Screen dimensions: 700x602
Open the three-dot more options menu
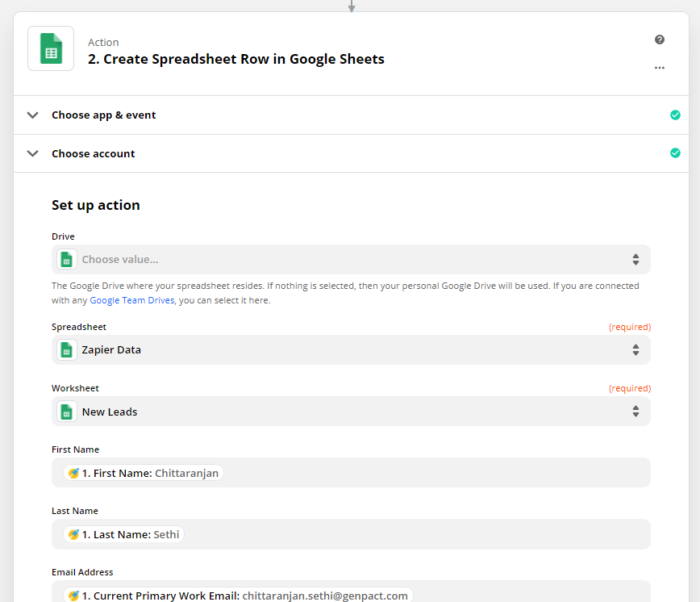pyautogui.click(x=660, y=68)
